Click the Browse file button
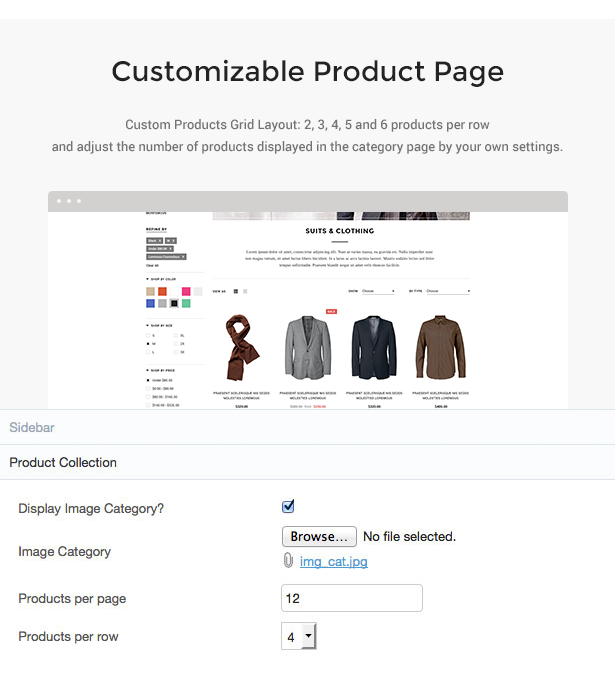615x681 pixels. (x=319, y=537)
